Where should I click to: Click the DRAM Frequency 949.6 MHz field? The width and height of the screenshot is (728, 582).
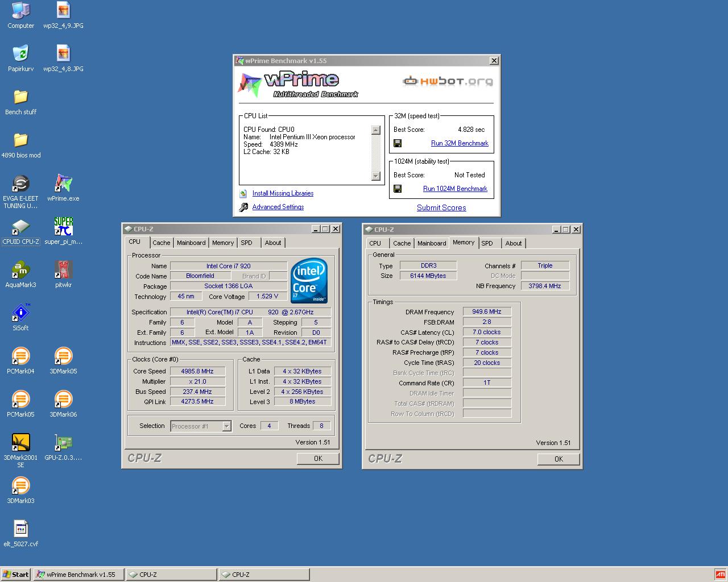[x=487, y=311]
